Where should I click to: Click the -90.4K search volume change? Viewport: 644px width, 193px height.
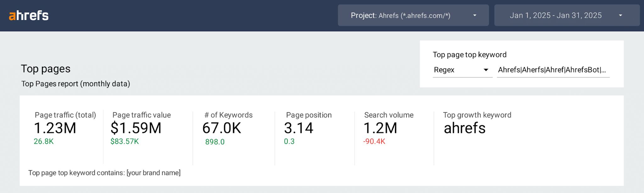coord(374,142)
